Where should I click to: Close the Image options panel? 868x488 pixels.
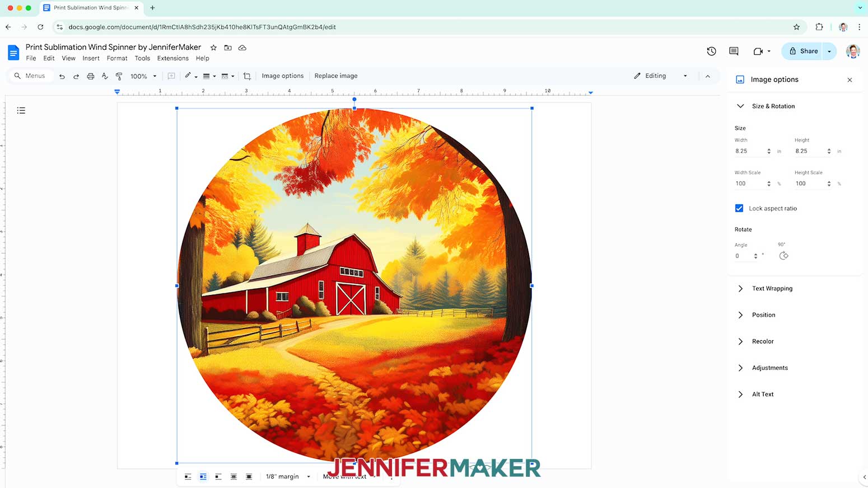(x=850, y=80)
